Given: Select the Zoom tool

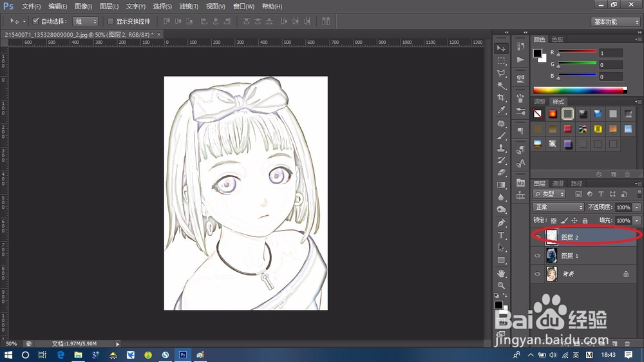Looking at the screenshot, I should point(501,285).
